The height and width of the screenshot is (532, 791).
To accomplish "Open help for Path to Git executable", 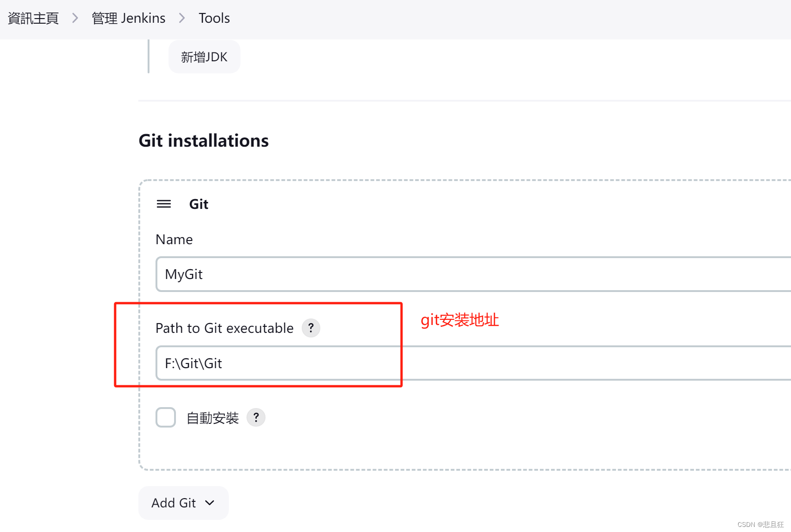I will tap(311, 328).
